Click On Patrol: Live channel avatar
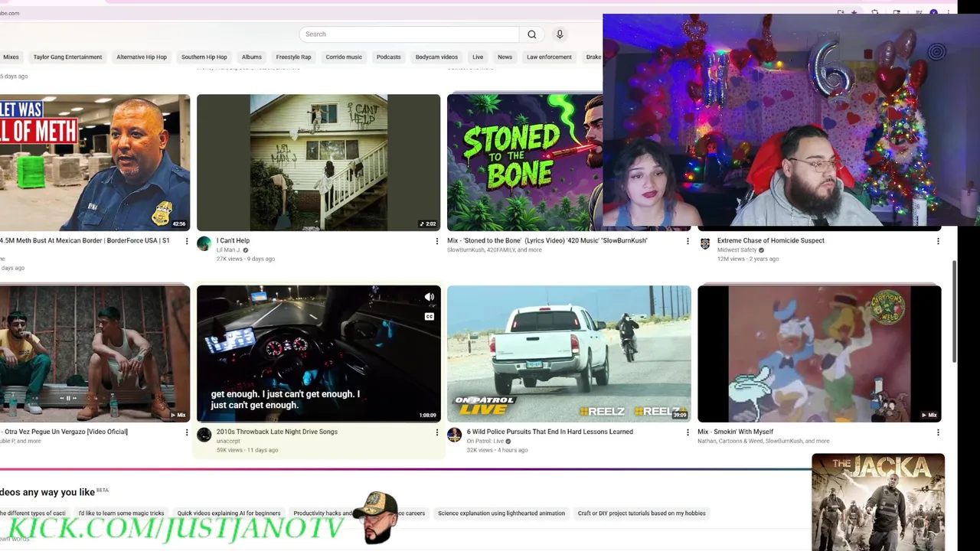Screen dimensions: 980x551 pos(454,435)
